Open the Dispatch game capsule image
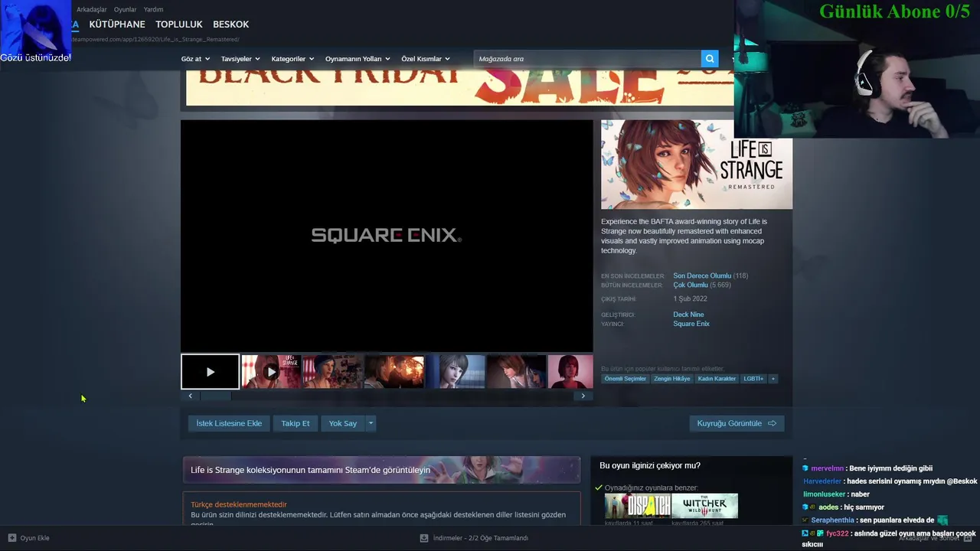Image resolution: width=980 pixels, height=551 pixels. 637,506
